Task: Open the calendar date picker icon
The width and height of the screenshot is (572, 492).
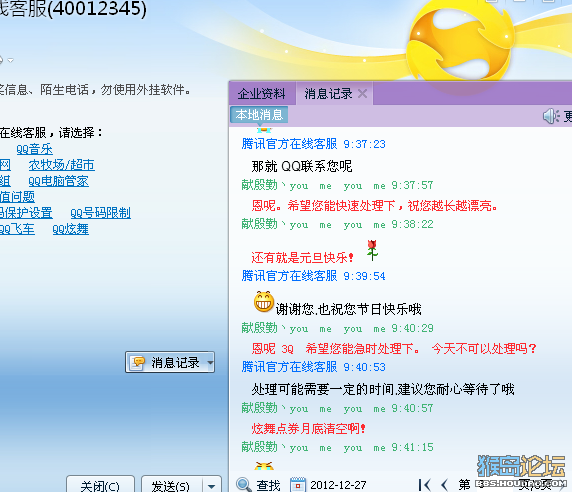Action: click(298, 484)
